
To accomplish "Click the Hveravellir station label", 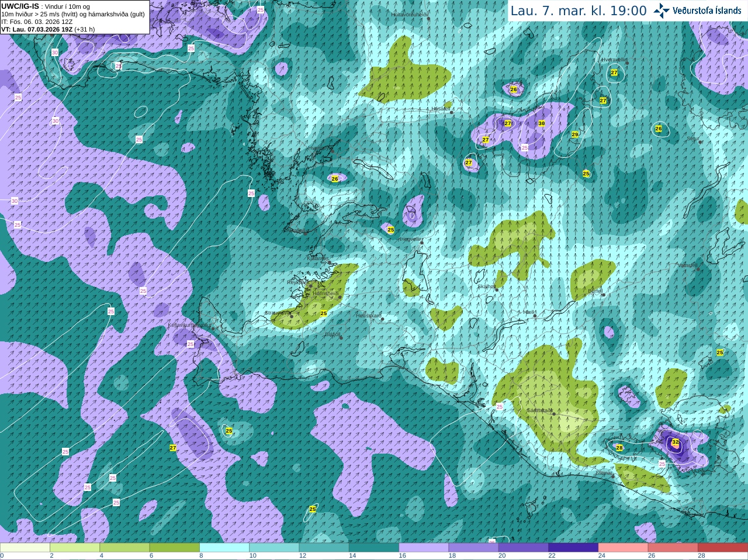I will pyautogui.click(x=614, y=60).
